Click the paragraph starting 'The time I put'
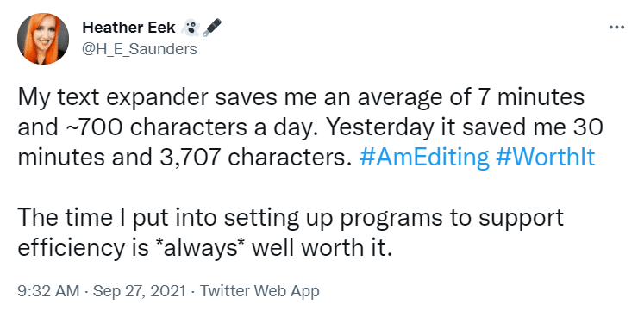 pyautogui.click(x=291, y=233)
